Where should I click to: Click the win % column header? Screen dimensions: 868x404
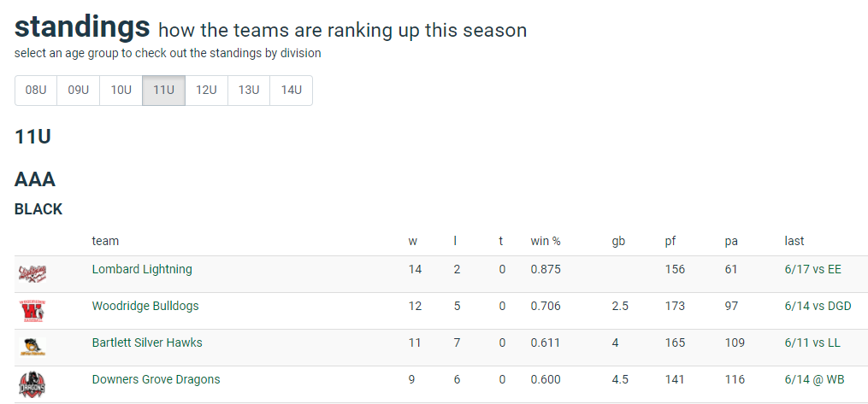(546, 241)
